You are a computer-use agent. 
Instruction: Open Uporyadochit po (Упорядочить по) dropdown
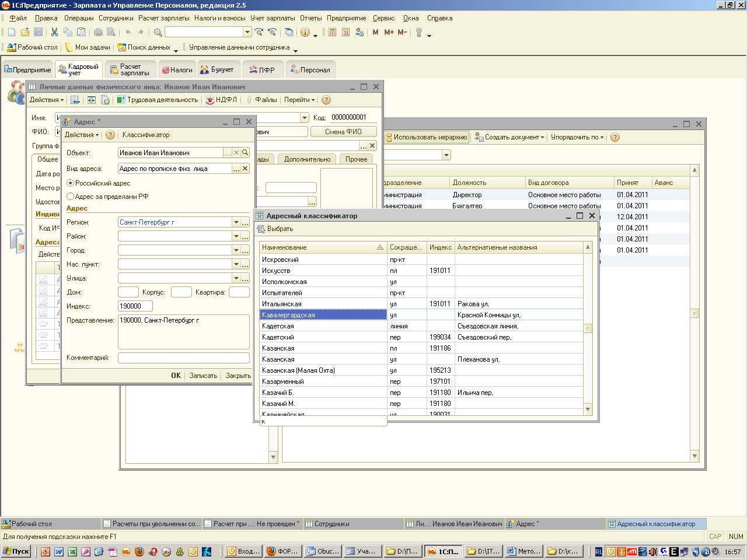click(577, 137)
